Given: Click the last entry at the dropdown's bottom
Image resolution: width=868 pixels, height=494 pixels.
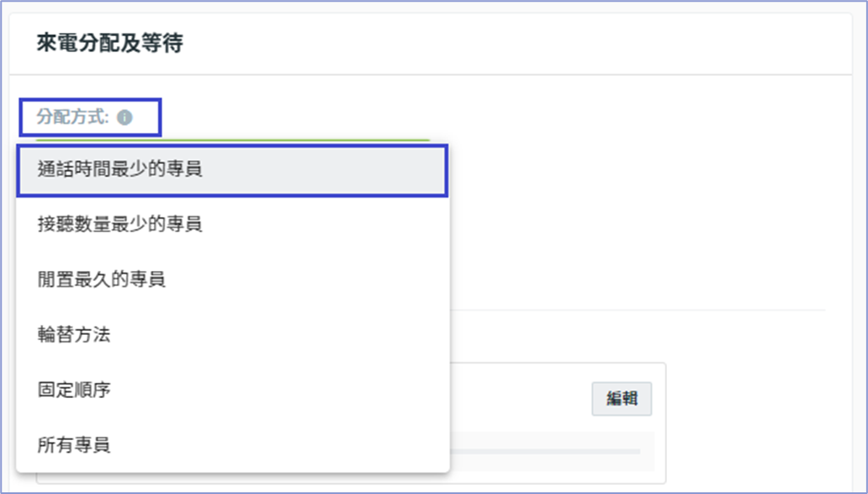Looking at the screenshot, I should click(232, 444).
